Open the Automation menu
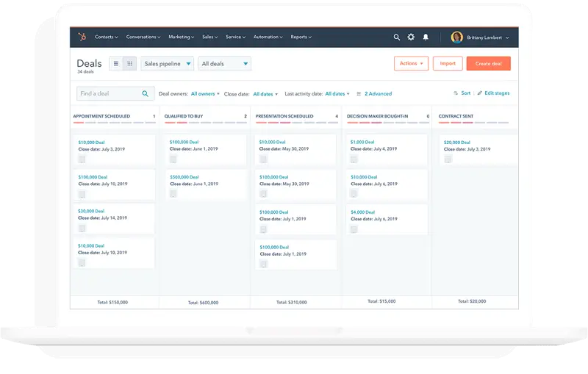This screenshot has width=588, height=374. (x=268, y=37)
